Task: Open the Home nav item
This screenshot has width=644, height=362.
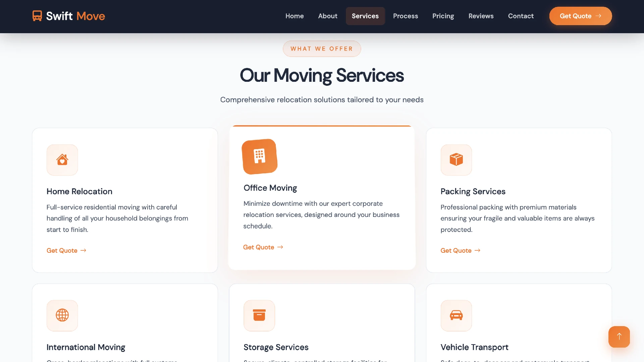Action: coord(294,16)
